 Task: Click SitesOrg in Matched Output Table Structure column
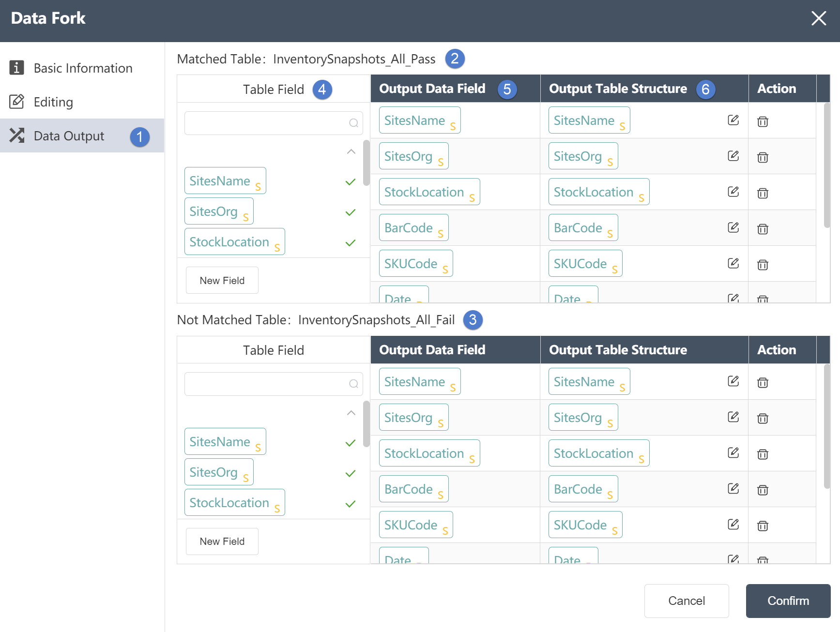(x=583, y=156)
